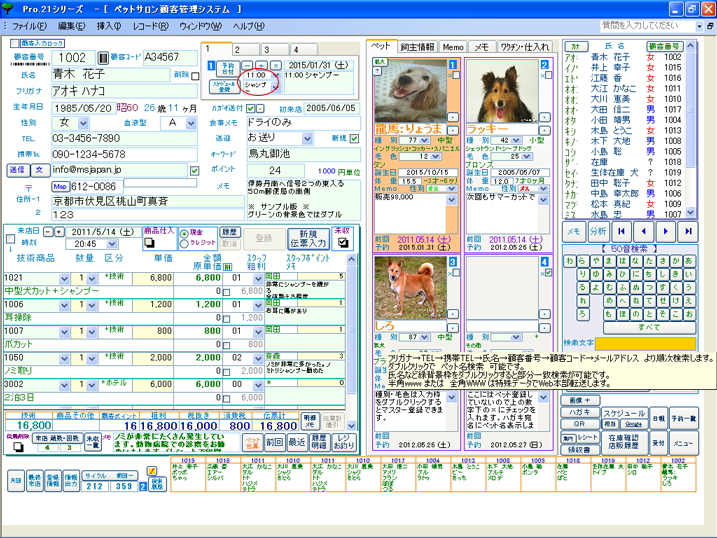The height and width of the screenshot is (538, 717).
Task: Select the クレジット credit radio button
Action: point(184,244)
